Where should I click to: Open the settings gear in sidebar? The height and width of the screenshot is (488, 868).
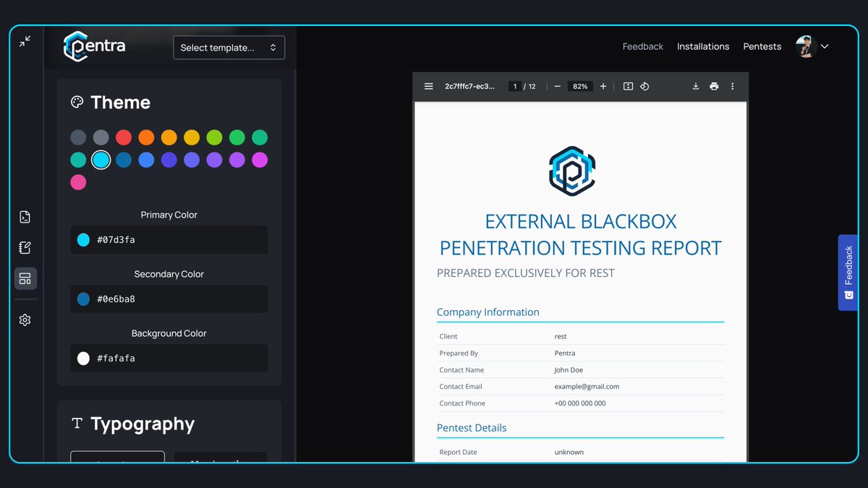point(25,320)
